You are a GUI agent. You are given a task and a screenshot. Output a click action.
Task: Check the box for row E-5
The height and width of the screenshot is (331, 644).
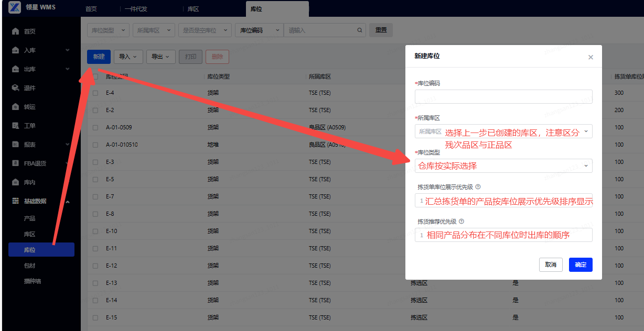point(95,180)
